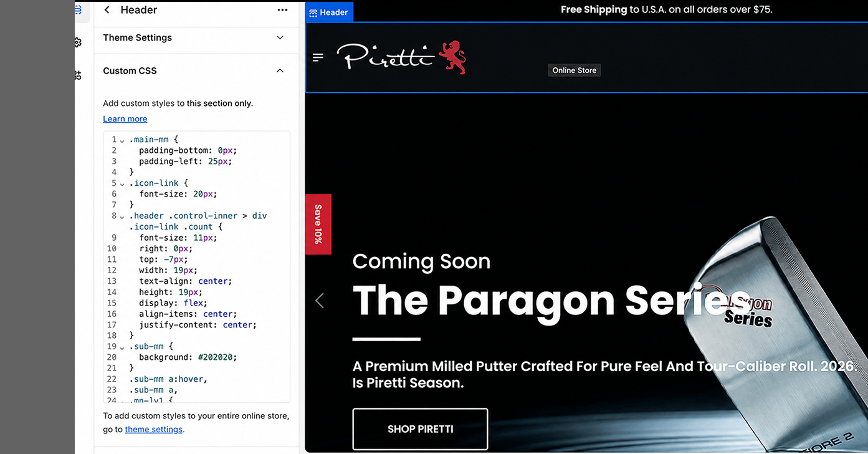Open the Sections panel icon in sidebar
The height and width of the screenshot is (454, 868).
point(78,10)
